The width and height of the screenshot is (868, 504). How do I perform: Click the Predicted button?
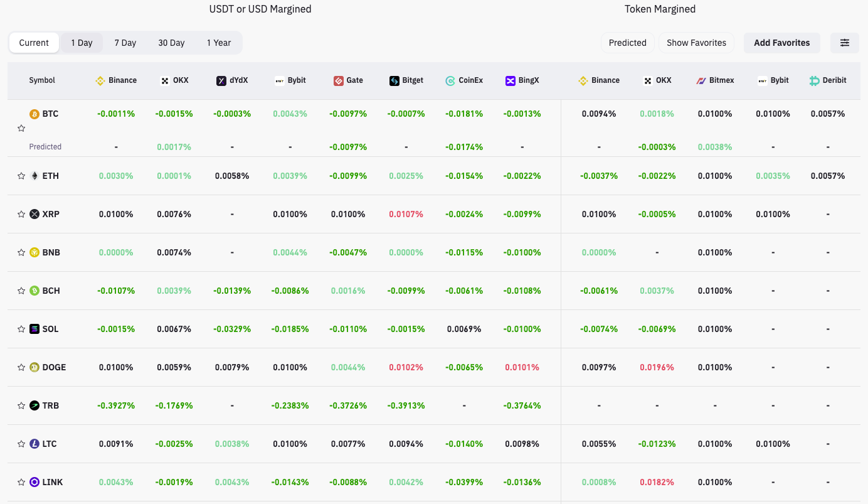(x=627, y=42)
